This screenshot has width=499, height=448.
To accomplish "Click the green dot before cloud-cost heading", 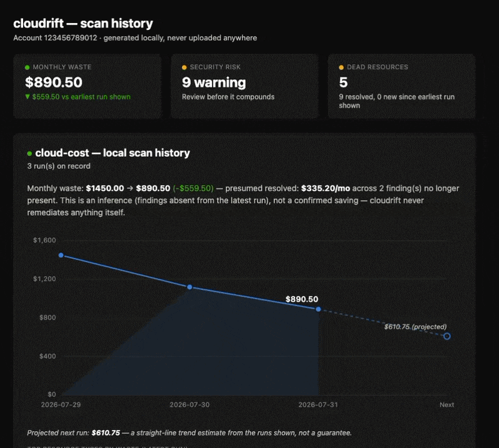I will pos(29,153).
